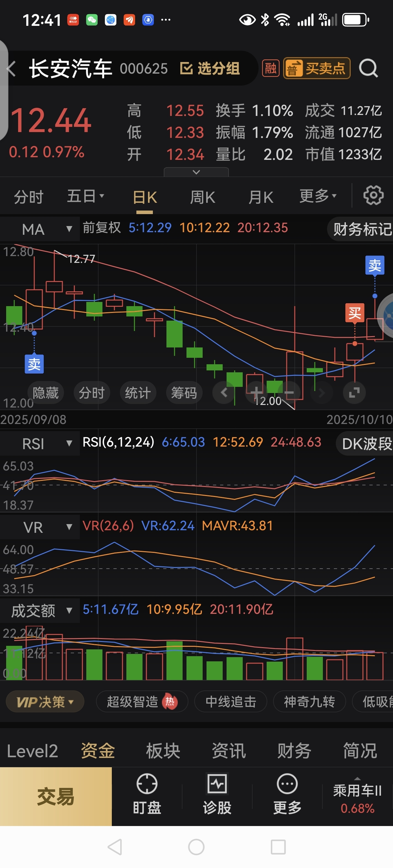This screenshot has width=393, height=868.
Task: Open 资金 tab
Action: coord(98,751)
